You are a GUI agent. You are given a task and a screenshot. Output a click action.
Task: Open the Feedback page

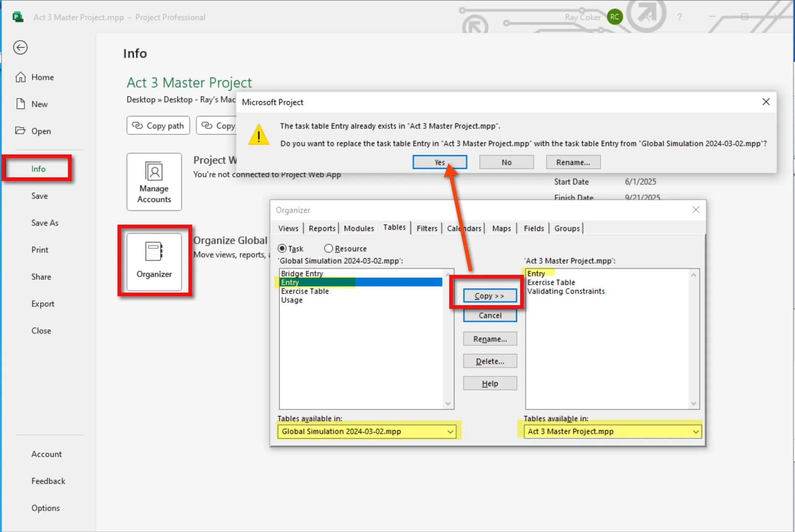48,481
